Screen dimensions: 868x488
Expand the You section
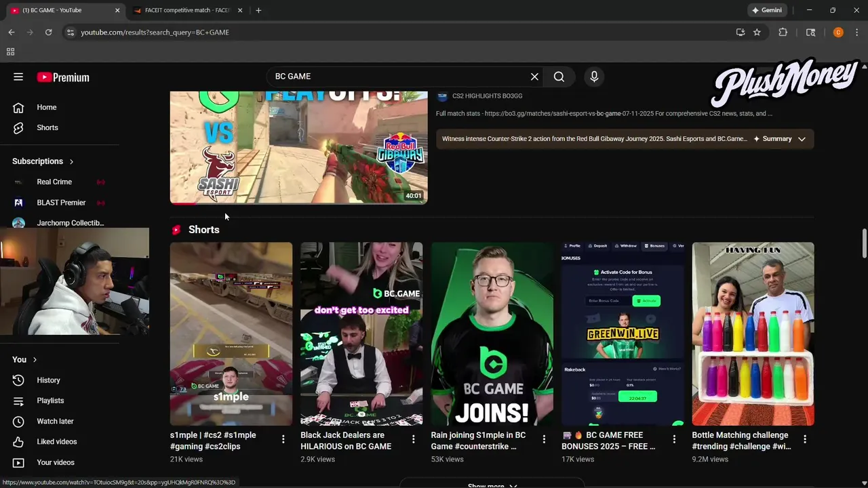click(x=24, y=359)
